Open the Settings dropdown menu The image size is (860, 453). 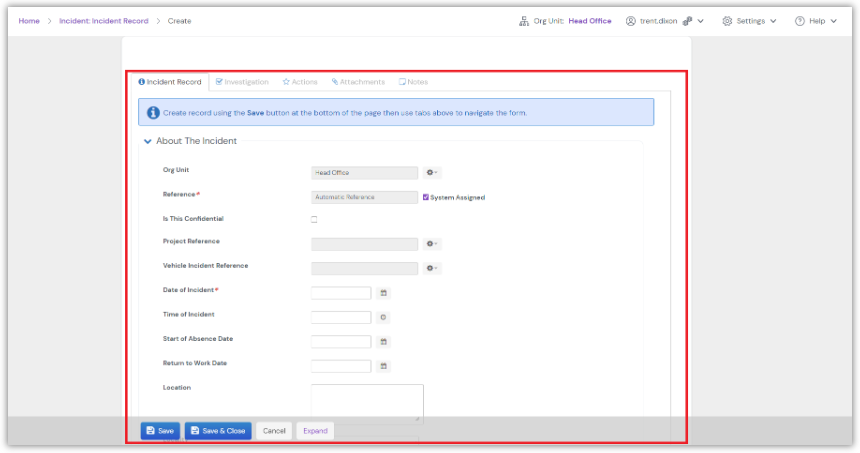(749, 21)
